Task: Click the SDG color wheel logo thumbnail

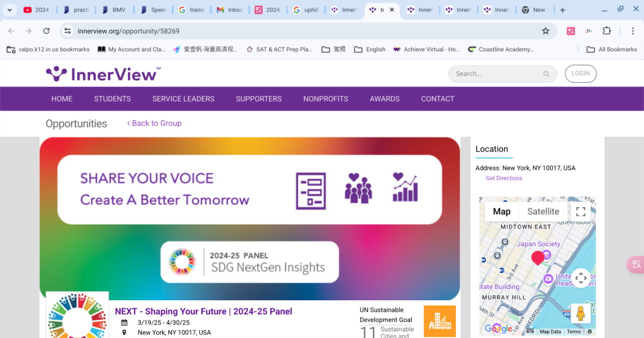Action: [77, 315]
